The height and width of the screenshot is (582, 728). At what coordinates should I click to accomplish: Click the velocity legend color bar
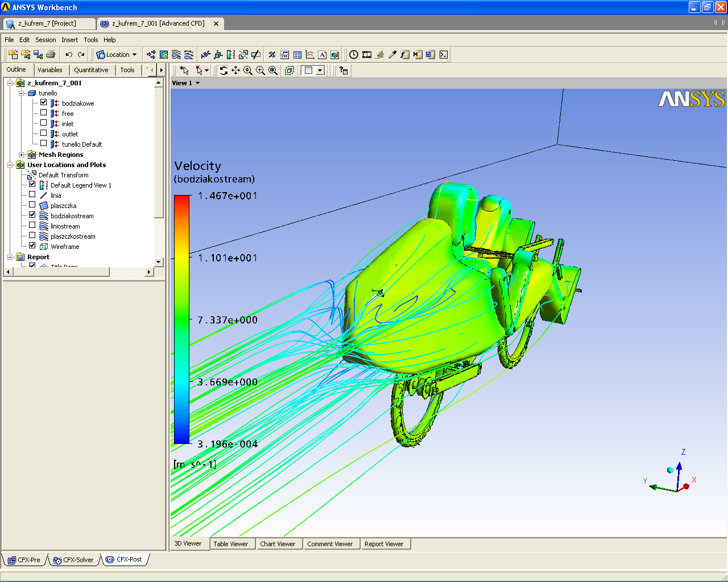pos(181,319)
